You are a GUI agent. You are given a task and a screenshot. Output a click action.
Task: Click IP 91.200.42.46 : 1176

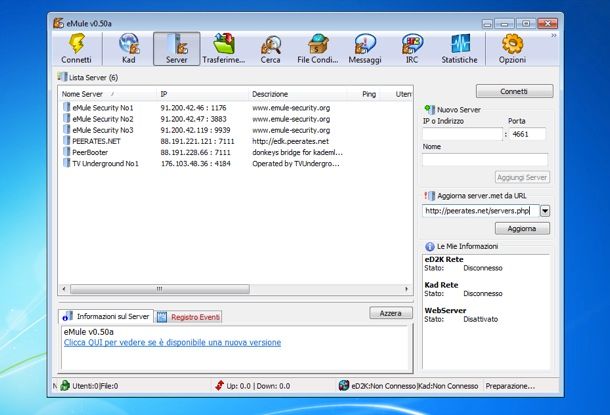193,108
